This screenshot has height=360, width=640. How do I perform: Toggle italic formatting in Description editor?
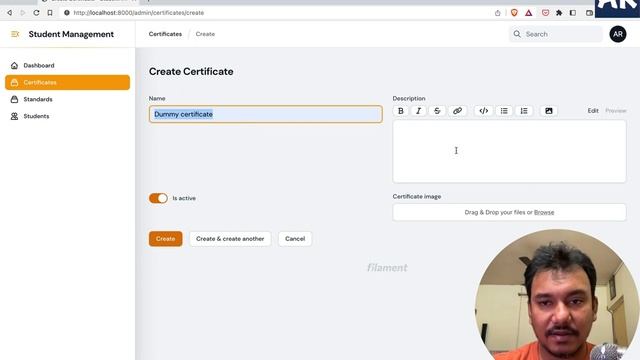(x=418, y=111)
